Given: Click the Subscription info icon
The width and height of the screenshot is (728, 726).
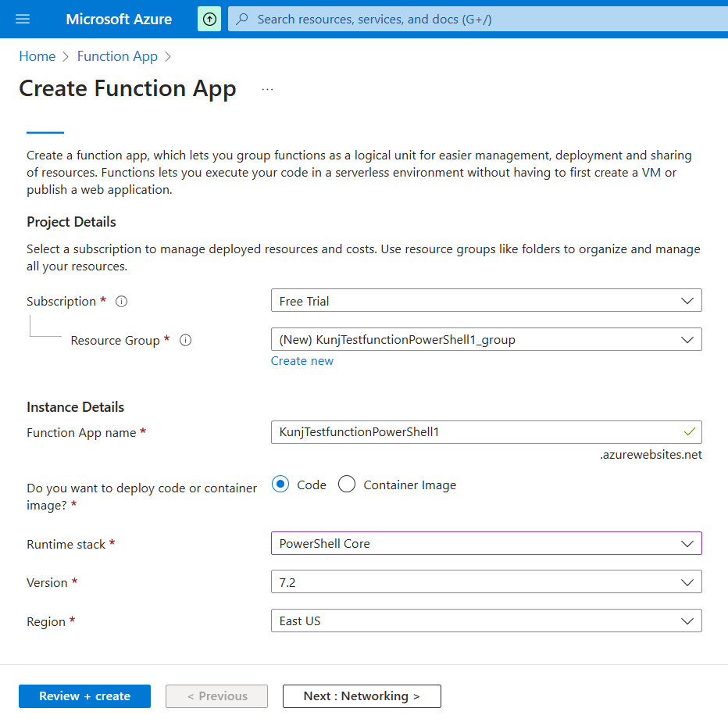Looking at the screenshot, I should point(121,302).
